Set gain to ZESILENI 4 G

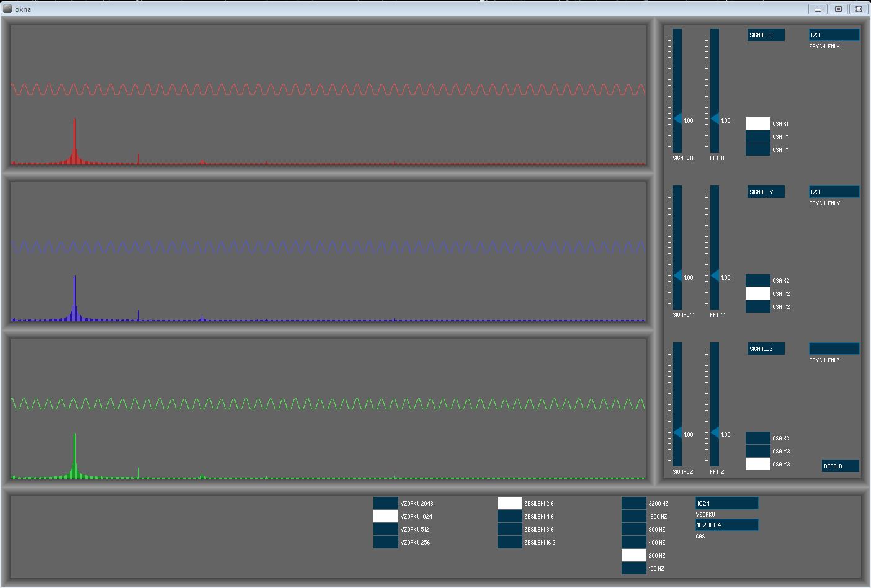[509, 516]
